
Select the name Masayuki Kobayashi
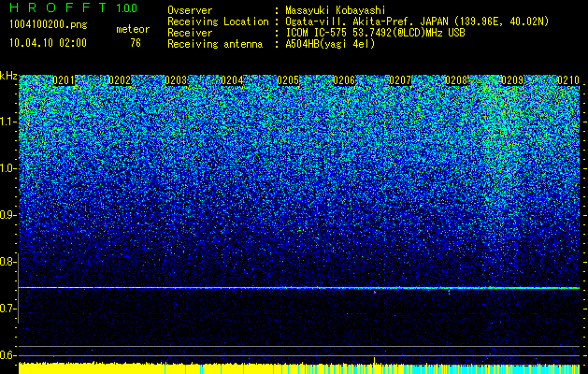click(x=336, y=10)
